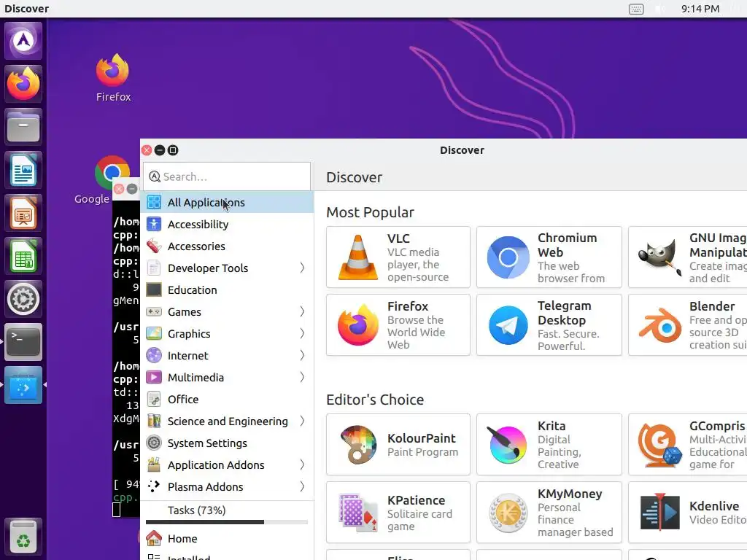Open the Kdenlive app card

tap(687, 513)
